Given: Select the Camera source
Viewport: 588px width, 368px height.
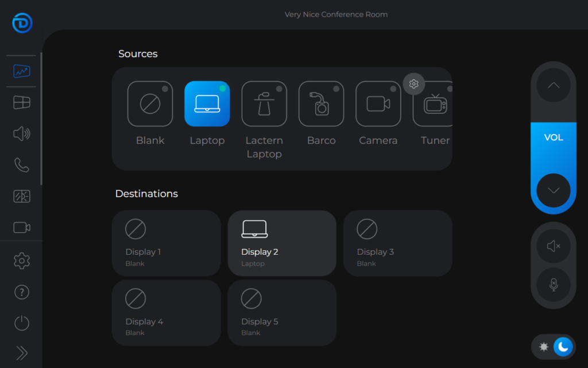Looking at the screenshot, I should [378, 103].
